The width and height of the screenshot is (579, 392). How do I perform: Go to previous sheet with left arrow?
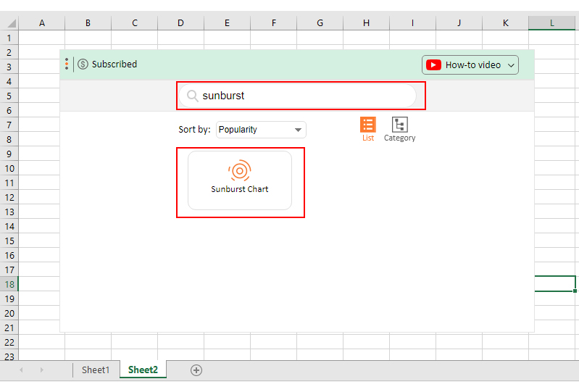tap(21, 370)
